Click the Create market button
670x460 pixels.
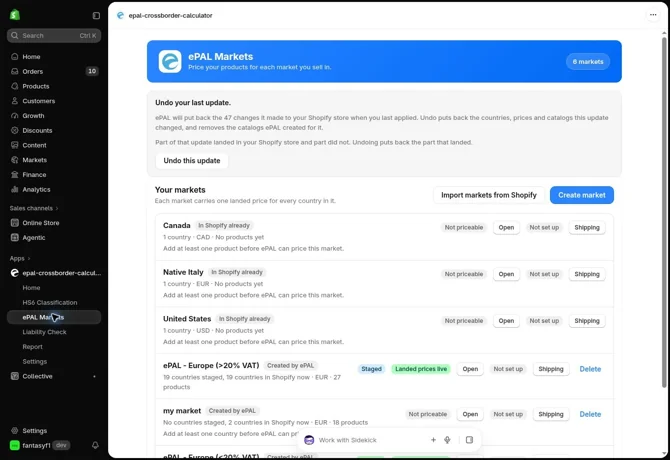click(x=582, y=195)
